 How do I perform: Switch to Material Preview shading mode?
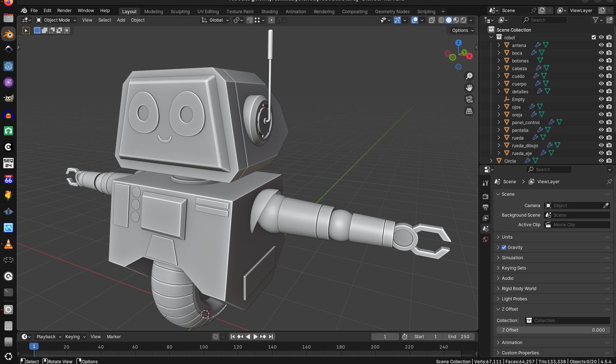pos(455,20)
